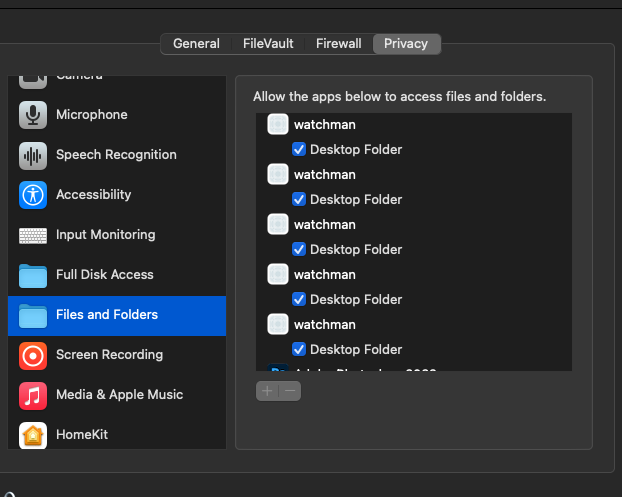The width and height of the screenshot is (622, 497).
Task: Select the Microphone label in sidebar
Action: [x=92, y=115]
